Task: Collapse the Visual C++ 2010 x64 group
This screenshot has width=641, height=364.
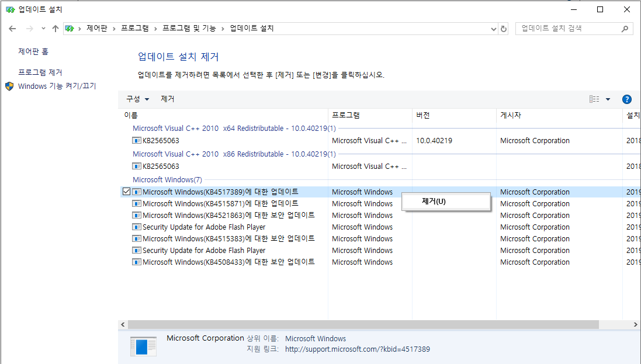Action: point(234,129)
